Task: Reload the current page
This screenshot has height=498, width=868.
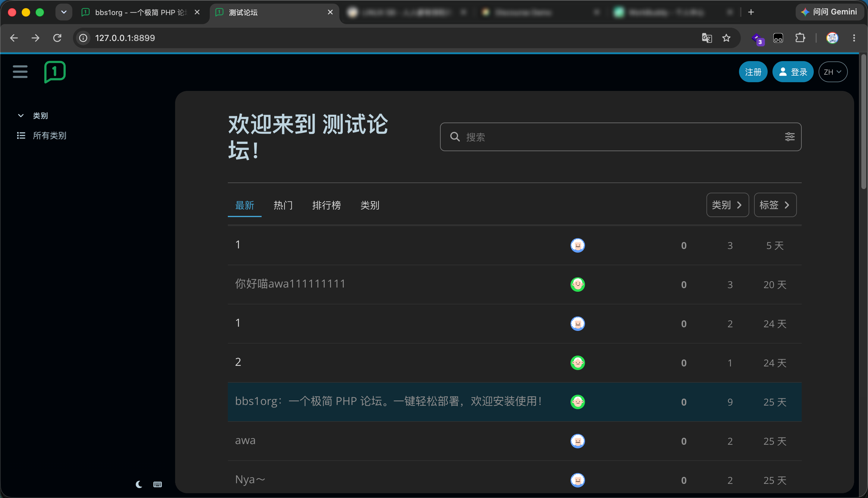Action: pyautogui.click(x=57, y=38)
